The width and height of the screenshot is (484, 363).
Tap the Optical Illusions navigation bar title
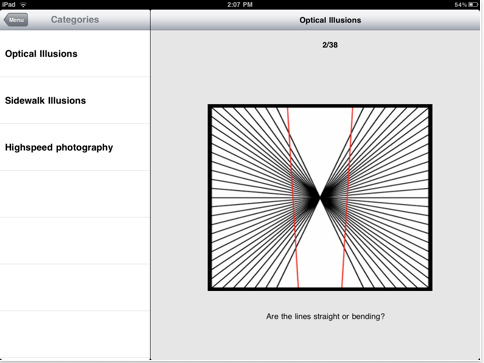330,20
